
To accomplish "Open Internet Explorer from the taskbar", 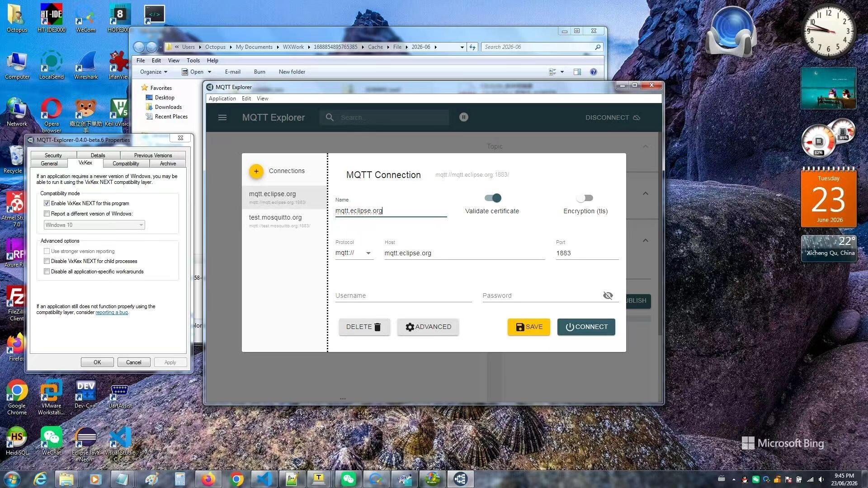I will (40, 479).
